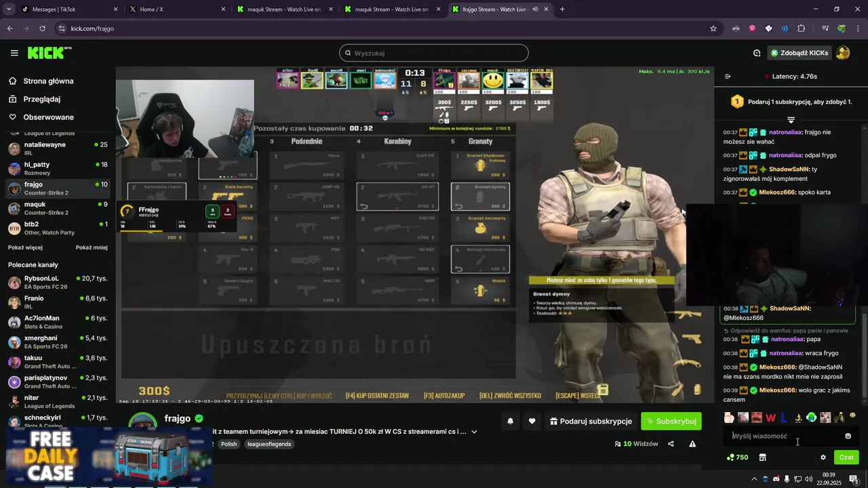868x488 pixels.
Task: Show hidden tray icons chevron
Action: [754, 479]
